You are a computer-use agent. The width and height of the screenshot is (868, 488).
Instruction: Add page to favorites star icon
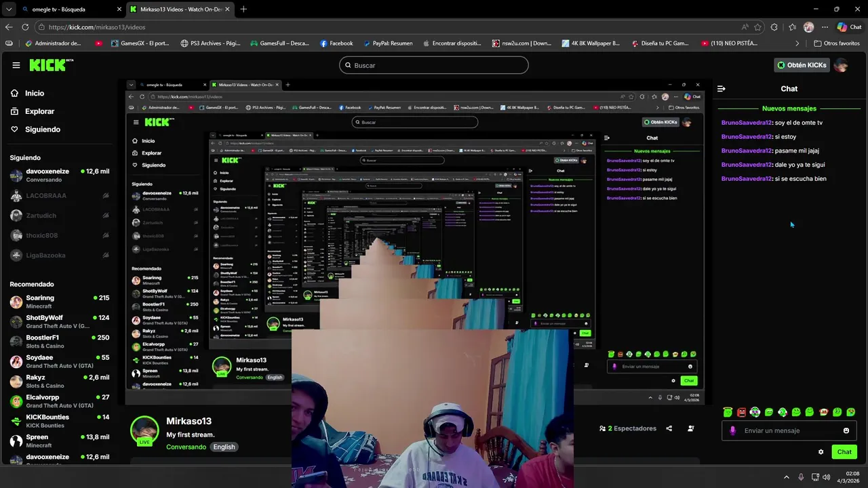(x=757, y=27)
